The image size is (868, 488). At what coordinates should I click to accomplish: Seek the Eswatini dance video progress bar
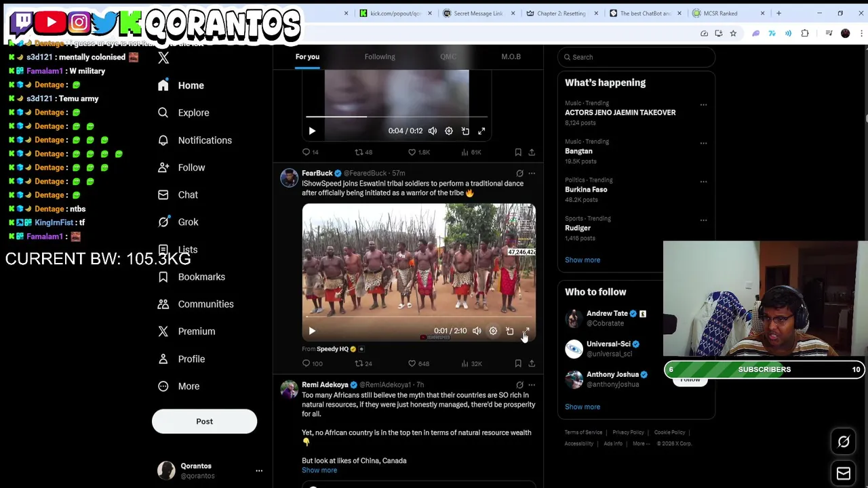click(418, 317)
